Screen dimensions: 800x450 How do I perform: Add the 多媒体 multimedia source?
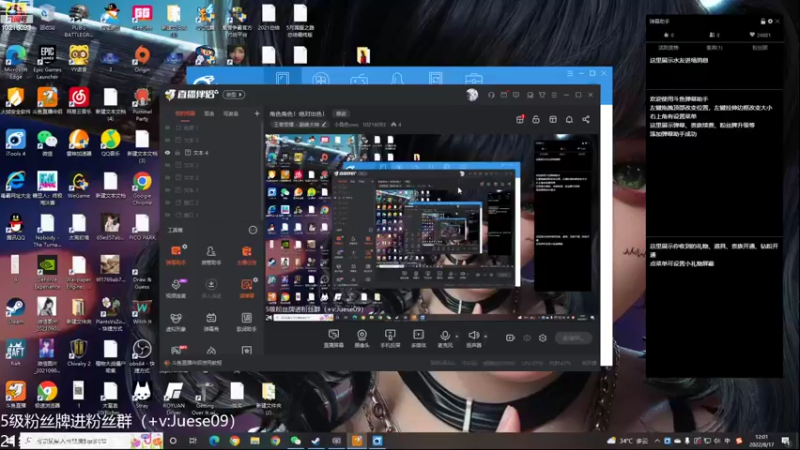418,338
